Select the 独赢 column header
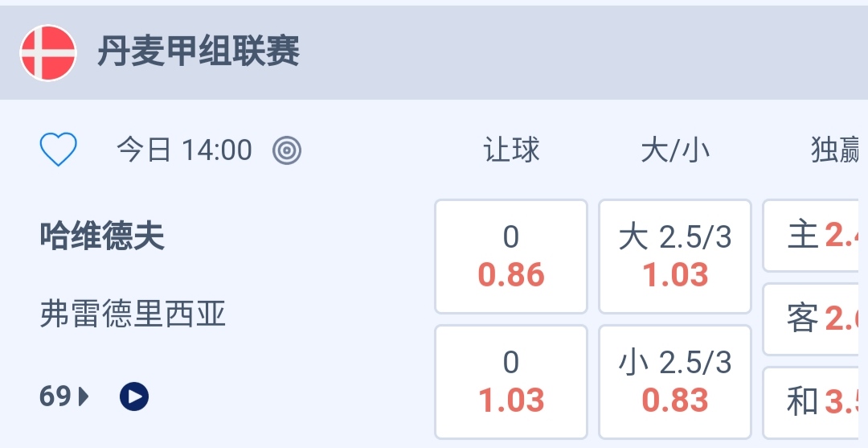 [836, 150]
